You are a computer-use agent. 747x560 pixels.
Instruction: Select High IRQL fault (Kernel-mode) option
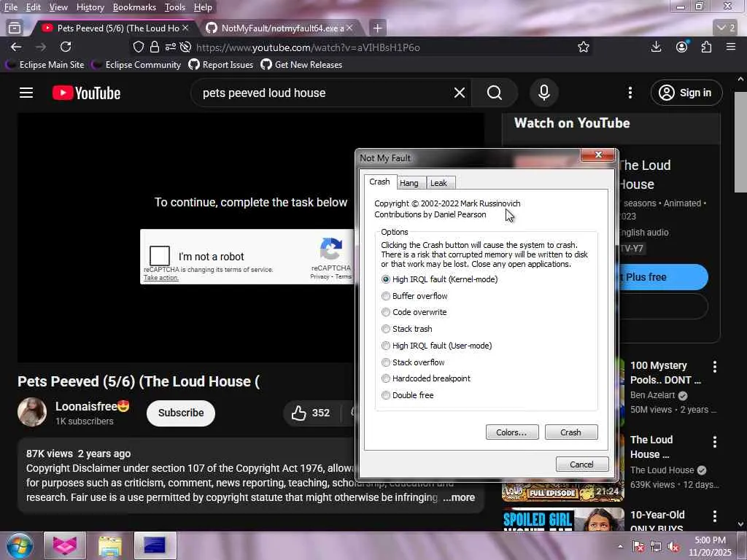(385, 279)
